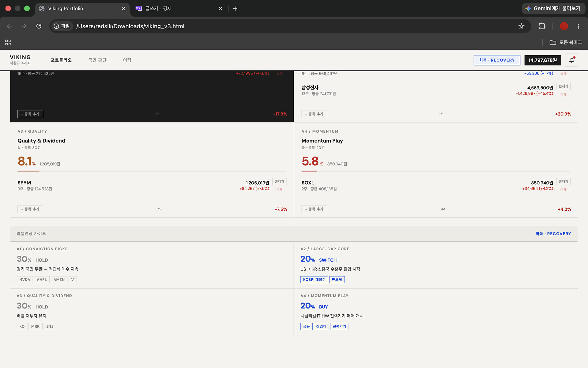Viewport: 588px width, 368px height.
Task: Click the SPYM holding name
Action: (x=24, y=183)
